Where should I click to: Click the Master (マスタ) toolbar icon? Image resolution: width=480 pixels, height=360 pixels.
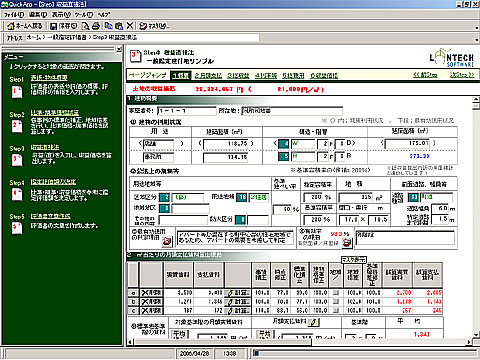pyautogui.click(x=154, y=26)
